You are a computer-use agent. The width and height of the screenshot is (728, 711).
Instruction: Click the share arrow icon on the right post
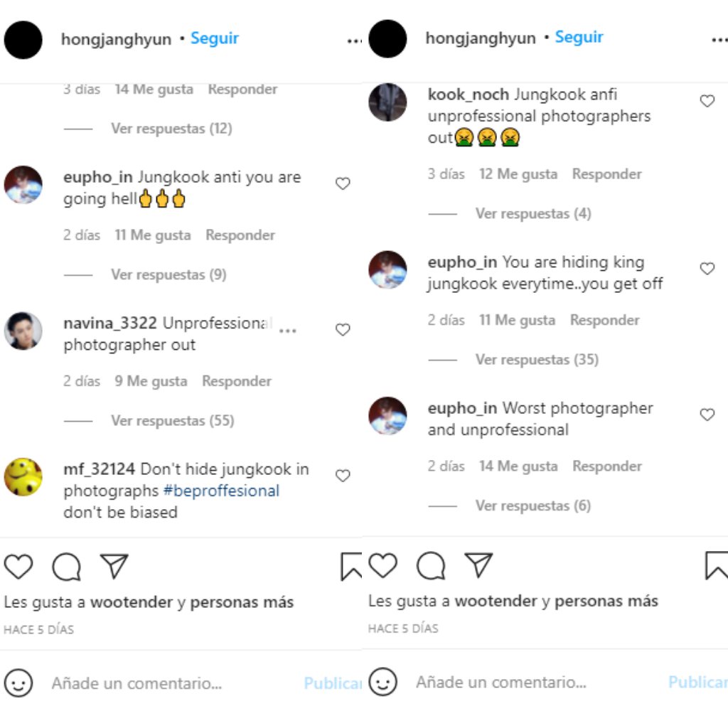click(478, 565)
